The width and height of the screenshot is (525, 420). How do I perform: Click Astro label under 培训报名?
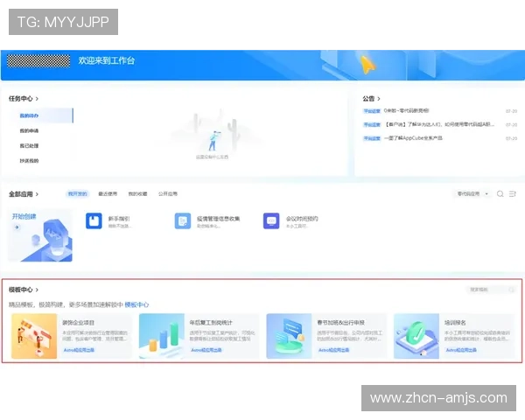pyautogui.click(x=461, y=350)
